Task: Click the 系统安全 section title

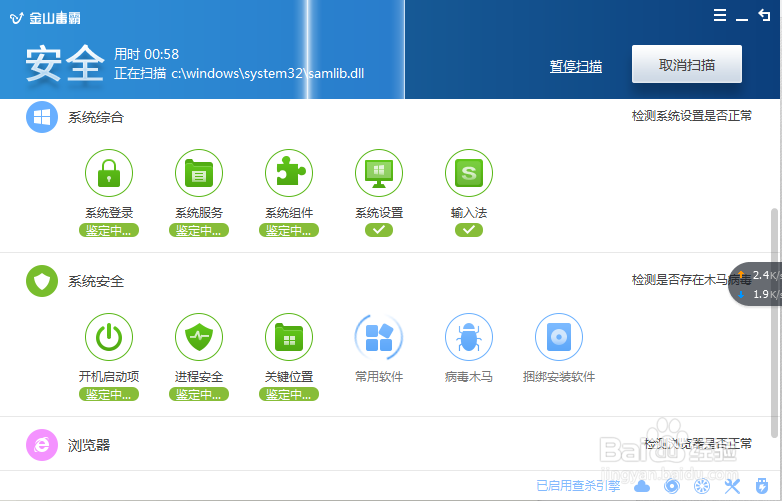Action: [x=96, y=281]
